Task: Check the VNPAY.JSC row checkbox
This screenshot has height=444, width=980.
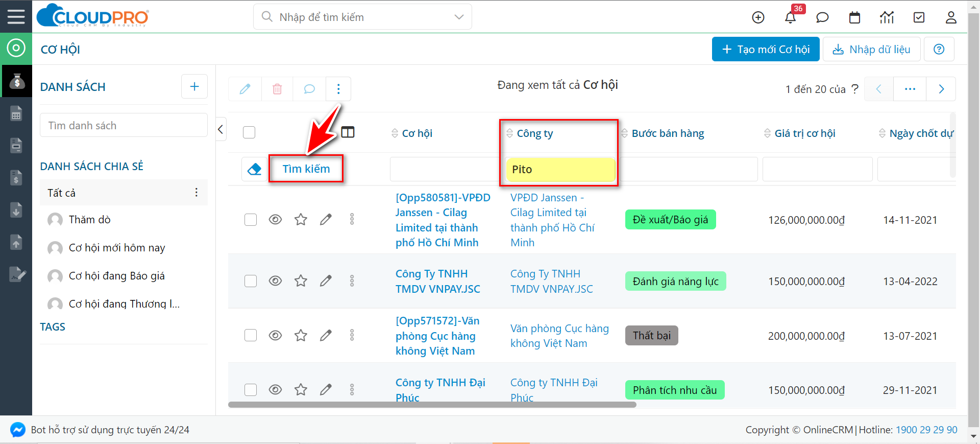Action: tap(251, 281)
